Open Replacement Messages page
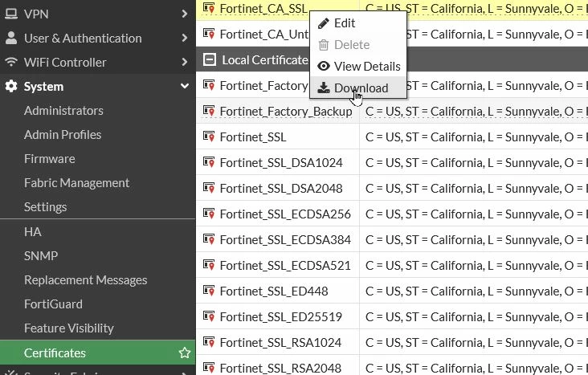Image resolution: width=588 pixels, height=375 pixels. tap(85, 280)
